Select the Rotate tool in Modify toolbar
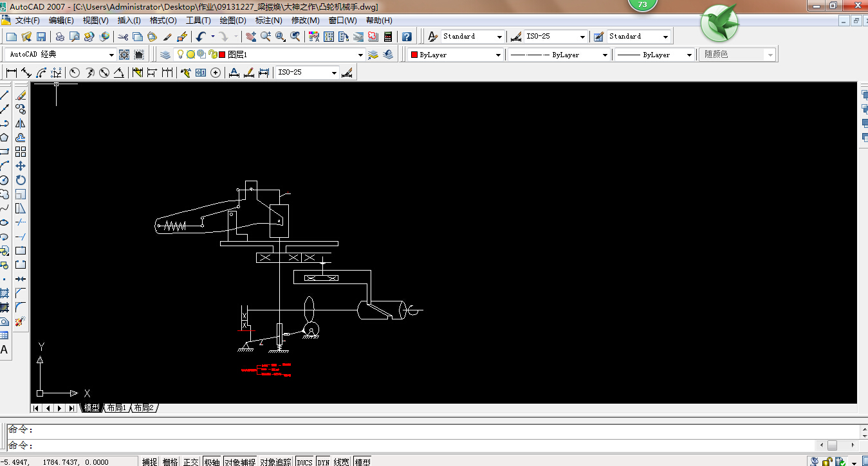The width and height of the screenshot is (868, 466). click(21, 180)
